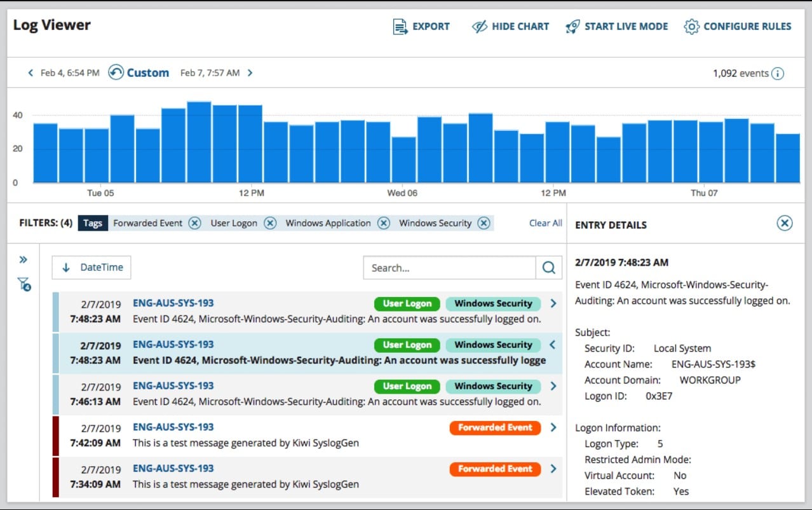Click the last bar in the chart
The width and height of the screenshot is (812, 510).
click(x=788, y=158)
